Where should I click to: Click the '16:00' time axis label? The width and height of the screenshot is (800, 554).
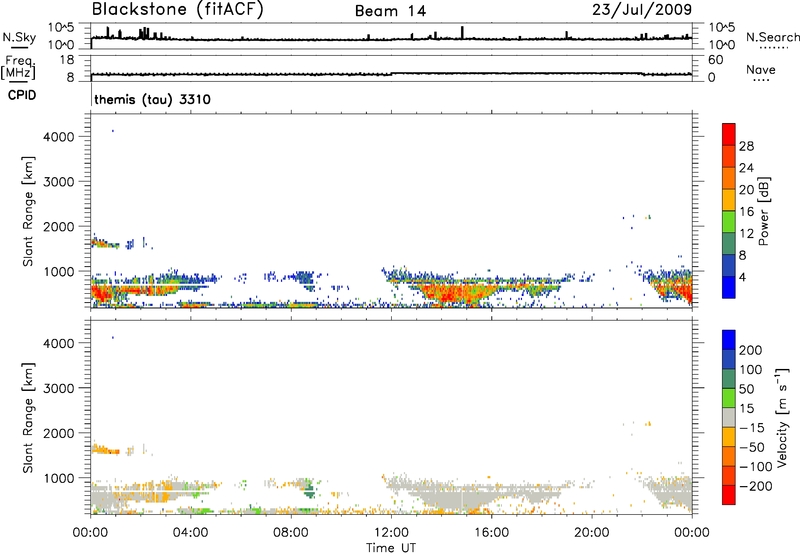[491, 533]
